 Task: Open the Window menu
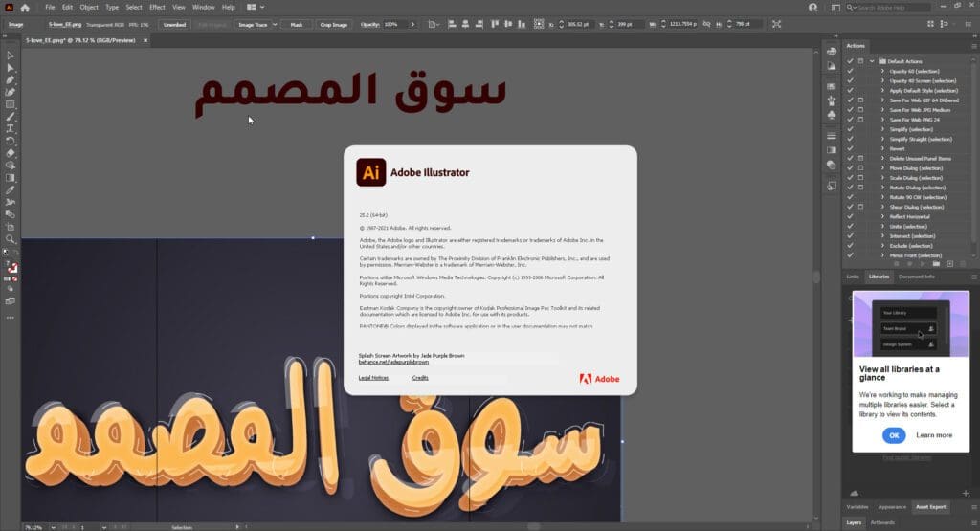coord(203,8)
